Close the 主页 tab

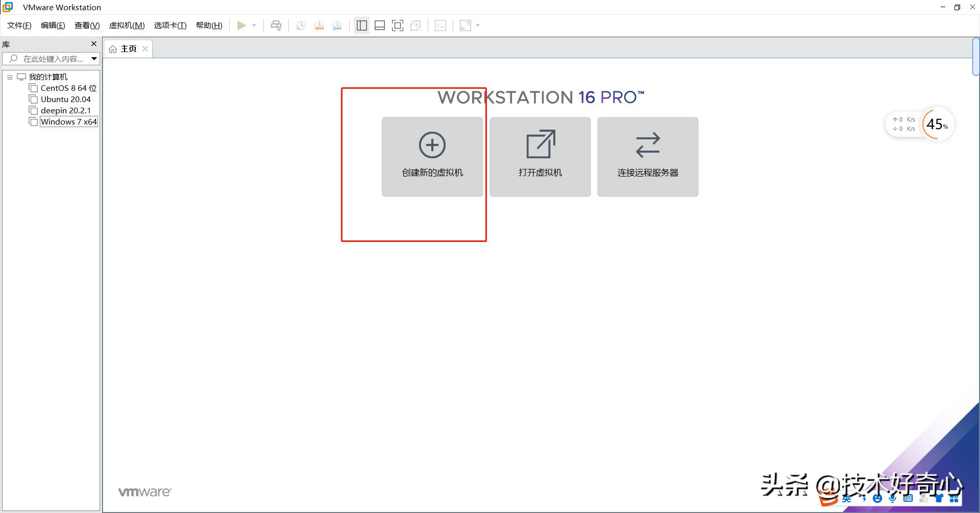[x=145, y=49]
